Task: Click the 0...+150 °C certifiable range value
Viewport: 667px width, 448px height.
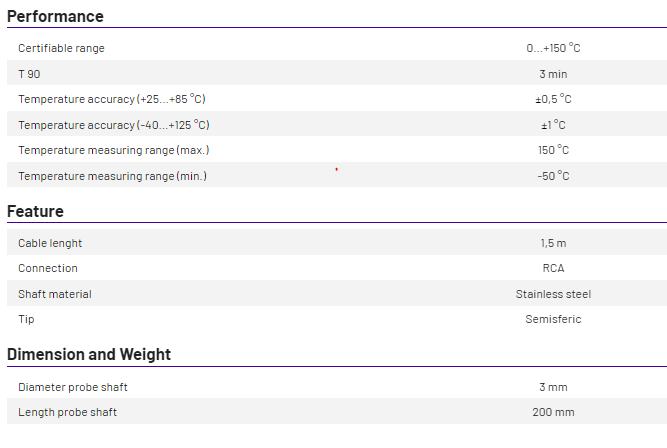Action: (x=553, y=48)
